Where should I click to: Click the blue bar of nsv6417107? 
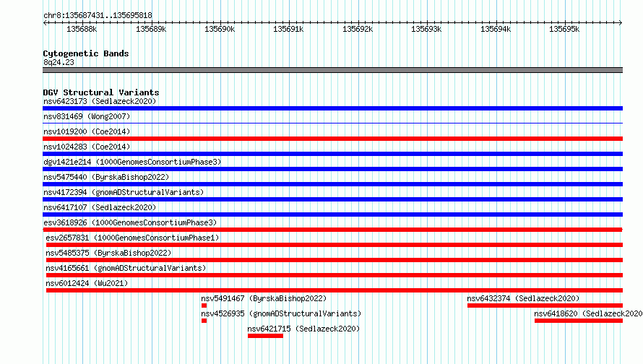[x=332, y=214]
